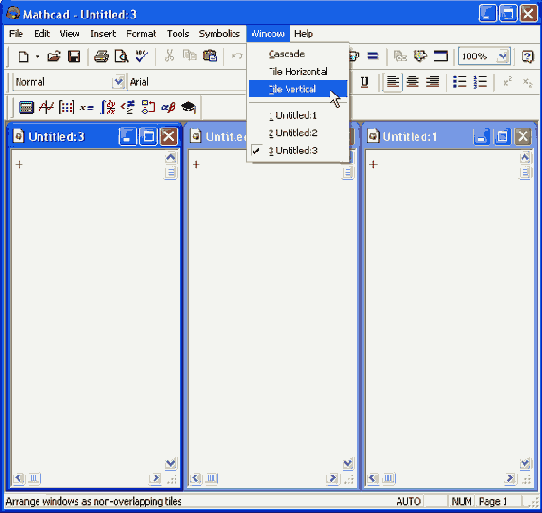Choose Tile Vertical from Window menu
This screenshot has width=542, height=513.
(x=298, y=89)
